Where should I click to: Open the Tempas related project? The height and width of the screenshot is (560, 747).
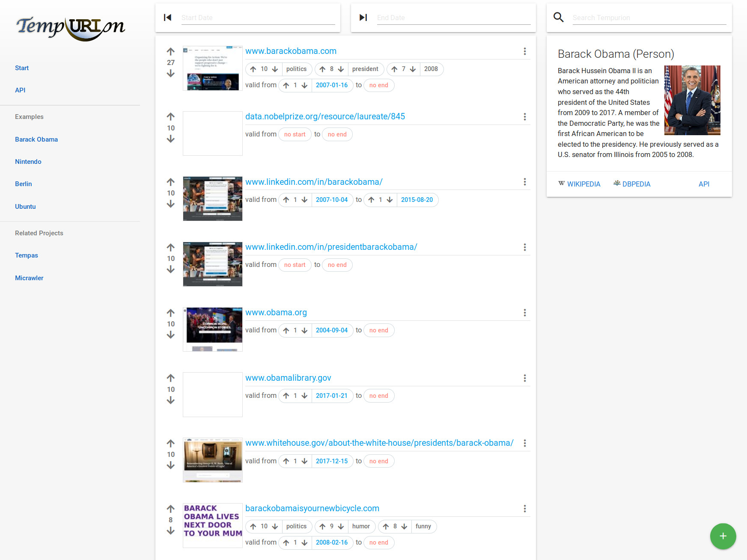point(27,255)
